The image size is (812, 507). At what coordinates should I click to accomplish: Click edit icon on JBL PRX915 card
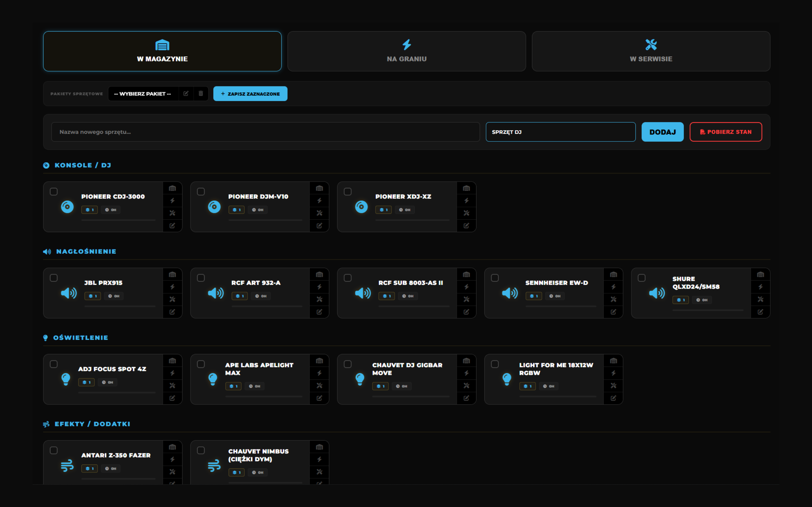point(173,312)
